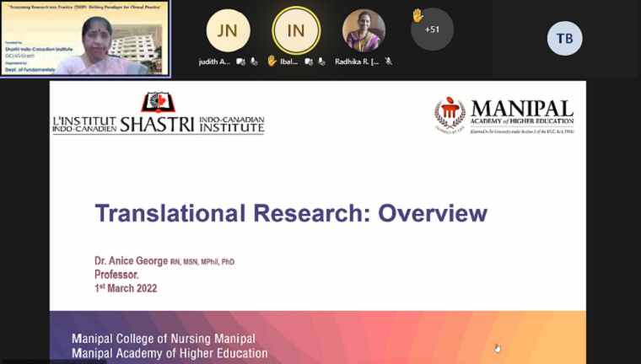Click the IN participant avatar
Viewport: 641px width, 364px height.
pyautogui.click(x=296, y=31)
